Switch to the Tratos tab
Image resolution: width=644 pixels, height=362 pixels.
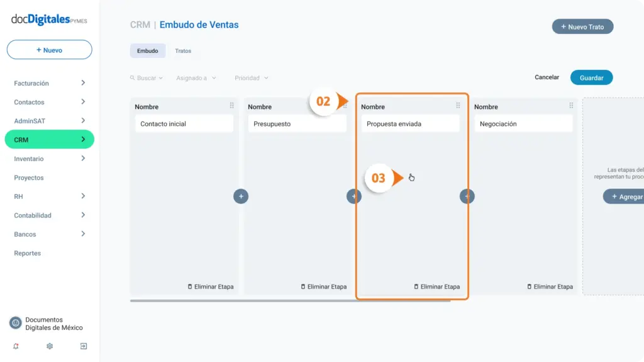click(x=183, y=51)
